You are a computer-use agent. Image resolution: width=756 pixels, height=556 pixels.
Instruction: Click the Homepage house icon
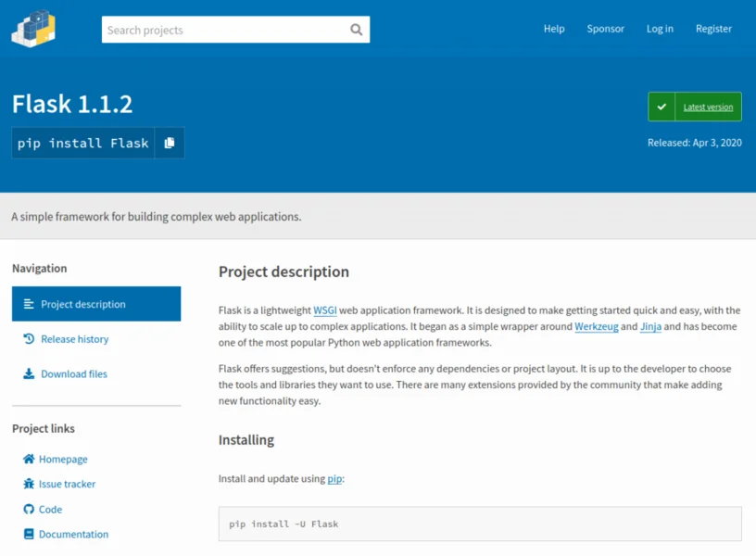29,459
